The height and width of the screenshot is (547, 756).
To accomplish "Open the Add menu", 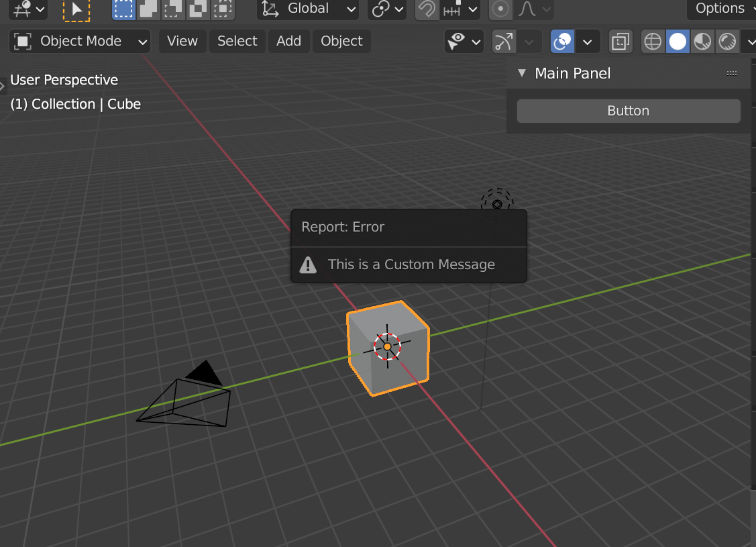I will (x=288, y=41).
